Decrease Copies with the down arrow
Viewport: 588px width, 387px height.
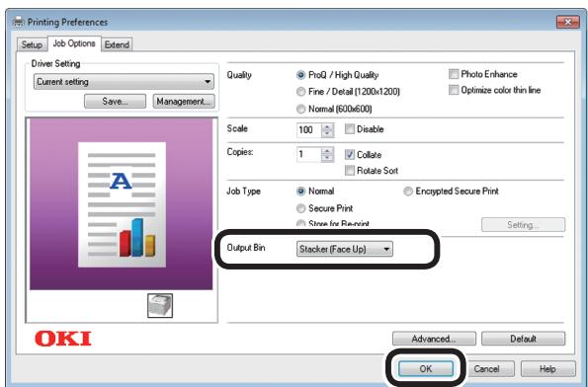pos(328,158)
